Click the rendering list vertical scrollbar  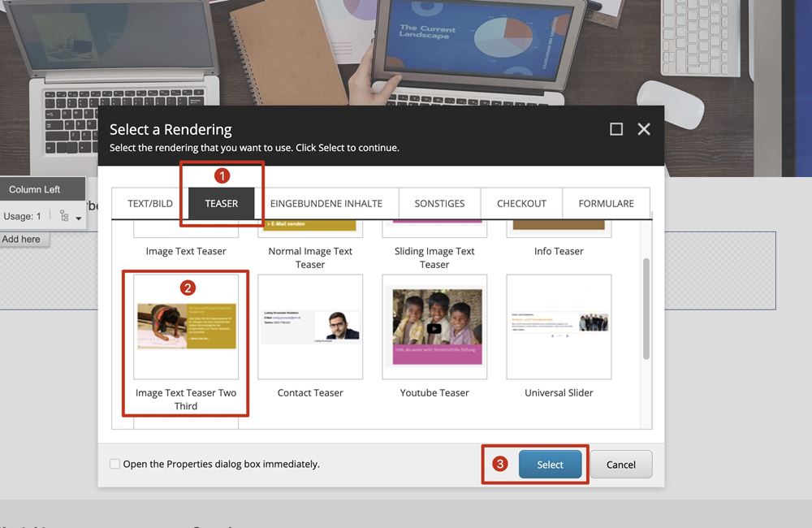(646, 309)
